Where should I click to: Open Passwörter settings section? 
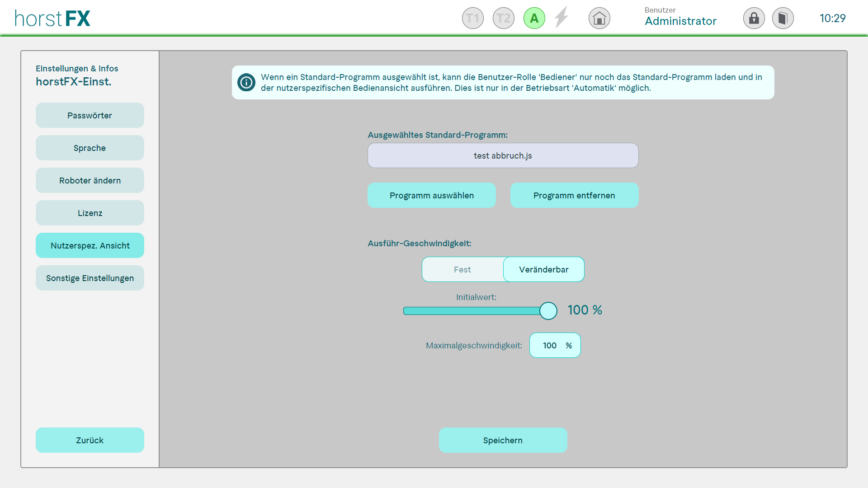click(x=90, y=115)
